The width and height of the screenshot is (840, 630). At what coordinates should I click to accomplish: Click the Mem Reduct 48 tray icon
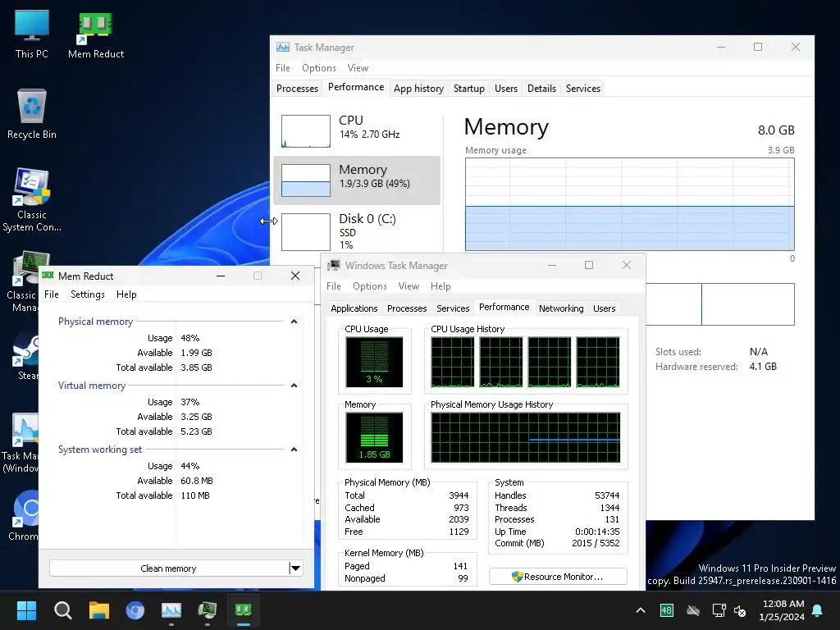pos(666,610)
